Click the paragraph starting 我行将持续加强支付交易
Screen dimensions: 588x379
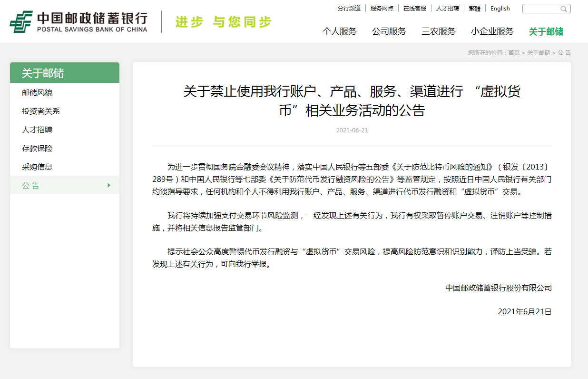352,222
